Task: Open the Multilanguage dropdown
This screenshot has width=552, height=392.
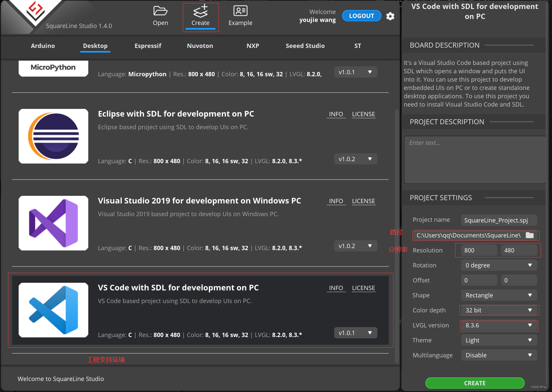Action: click(x=499, y=355)
